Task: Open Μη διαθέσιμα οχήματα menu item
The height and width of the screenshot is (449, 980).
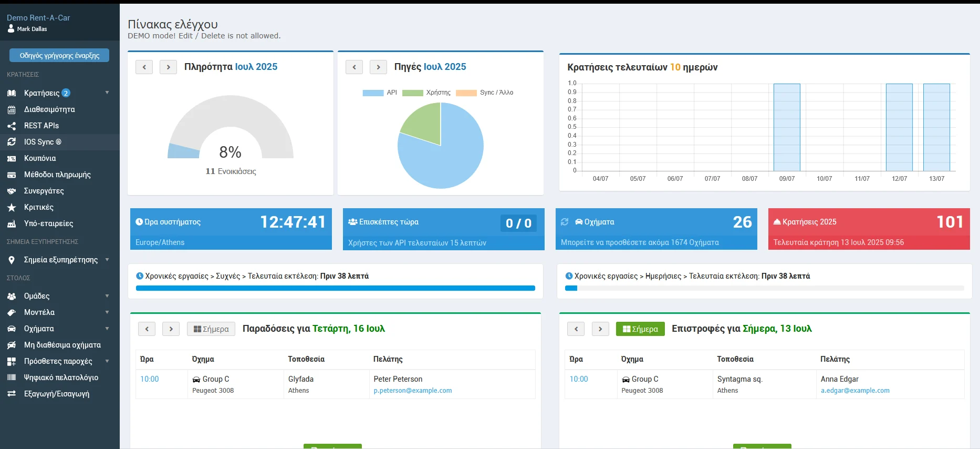Action: point(62,345)
